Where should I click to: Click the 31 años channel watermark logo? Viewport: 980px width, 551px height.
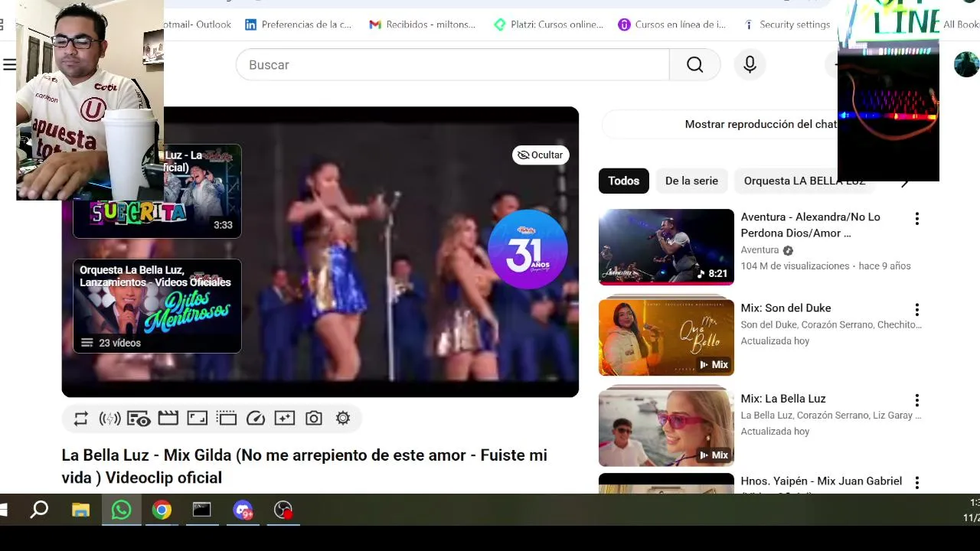point(528,249)
